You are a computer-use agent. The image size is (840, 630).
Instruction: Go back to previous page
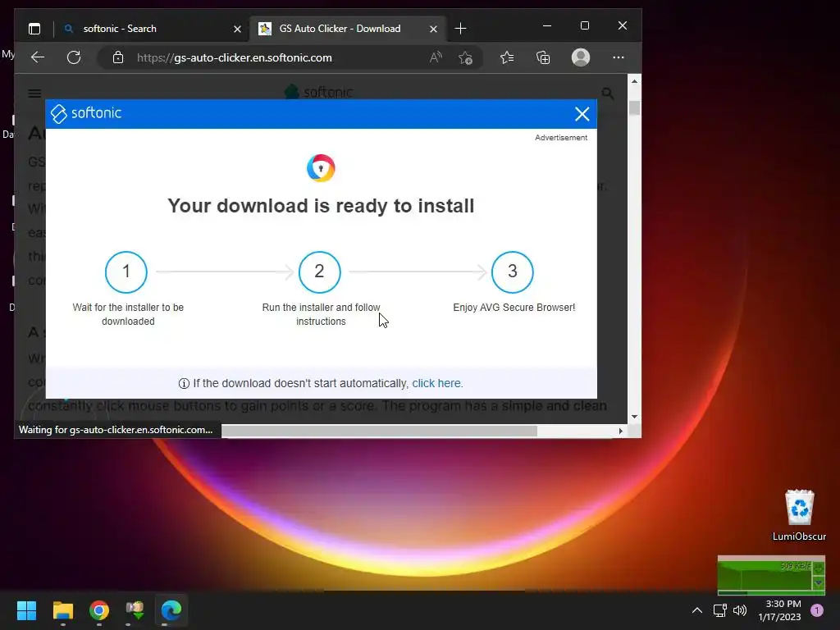(x=38, y=57)
